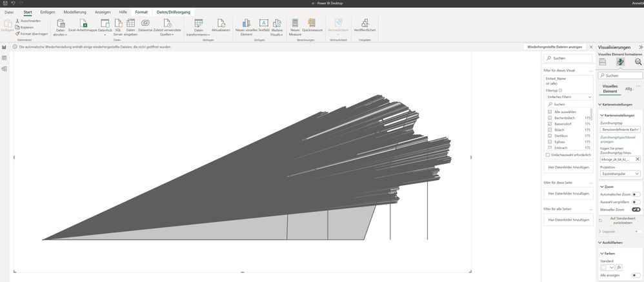The height and width of the screenshot is (282, 644).
Task: Remove k4voge map file with X
Action: click(x=638, y=159)
